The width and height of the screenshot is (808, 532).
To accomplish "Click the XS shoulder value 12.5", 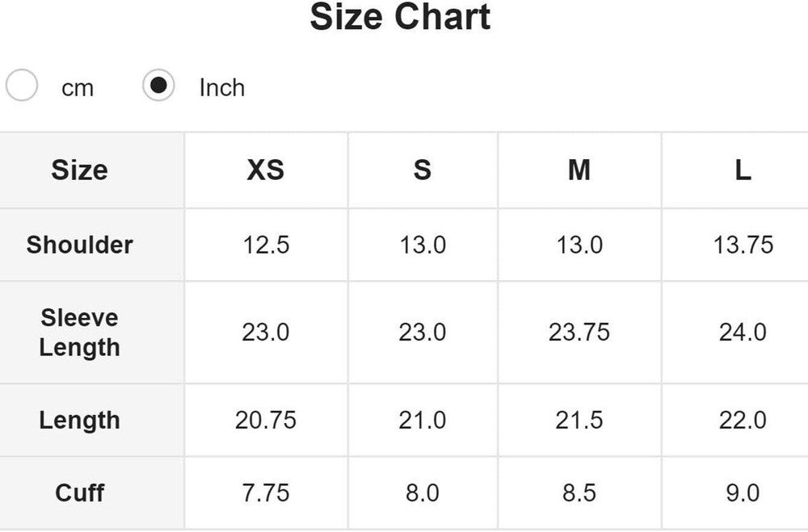I will tap(266, 245).
